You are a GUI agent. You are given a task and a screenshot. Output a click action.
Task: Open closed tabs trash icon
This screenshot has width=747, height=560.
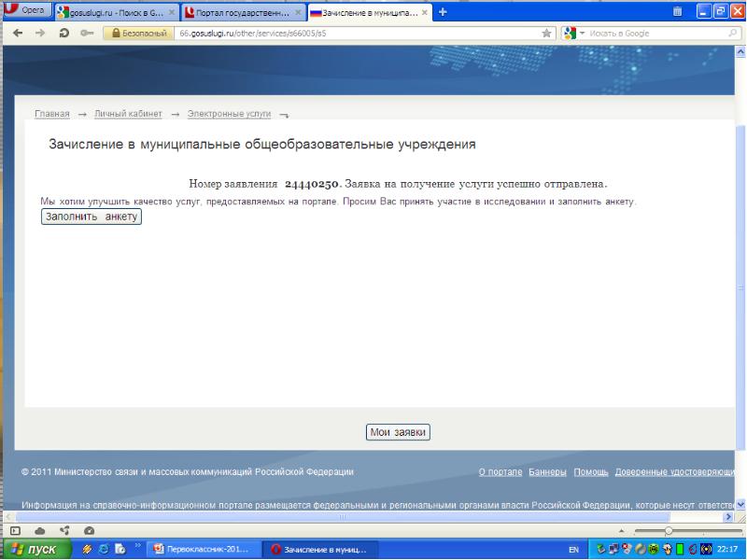click(678, 12)
